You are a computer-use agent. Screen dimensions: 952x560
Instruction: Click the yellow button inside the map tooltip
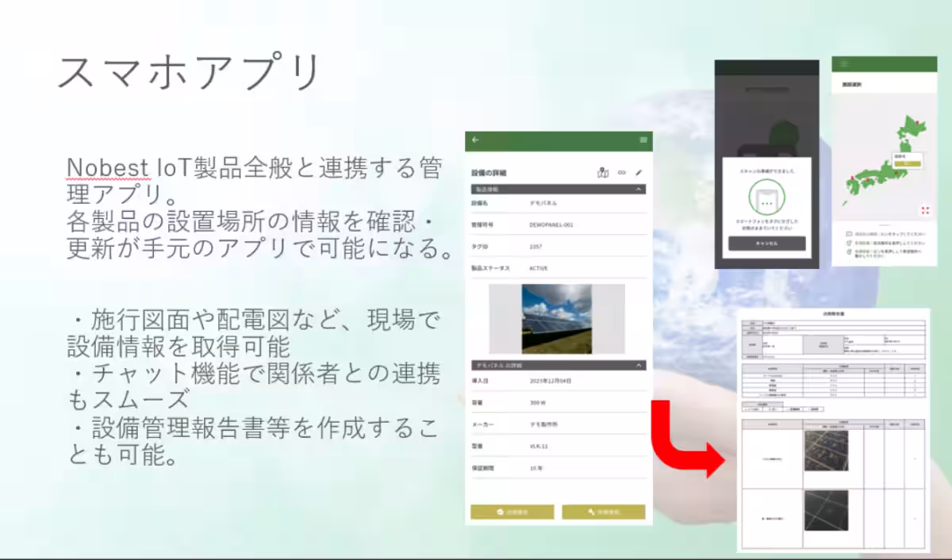pos(908,164)
